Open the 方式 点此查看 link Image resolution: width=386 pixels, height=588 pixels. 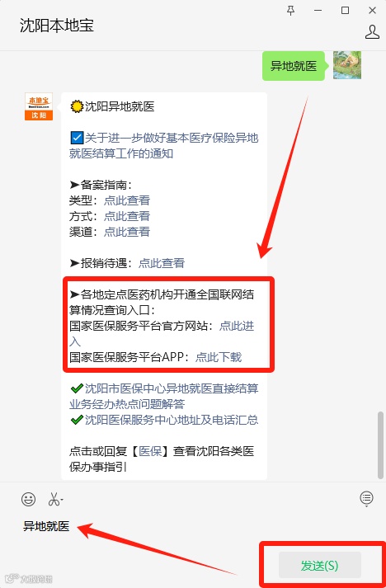coord(127,216)
